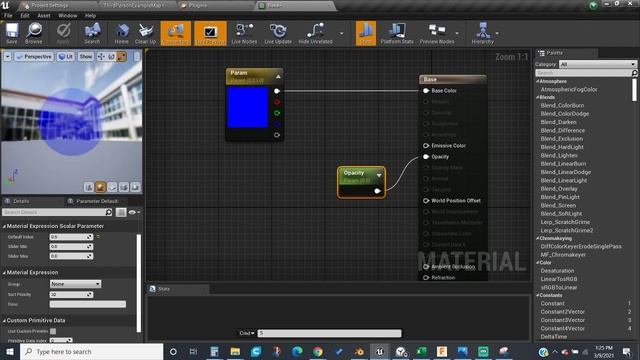The image size is (640, 360).
Task: Open the Search toolbar tool
Action: (x=92, y=33)
